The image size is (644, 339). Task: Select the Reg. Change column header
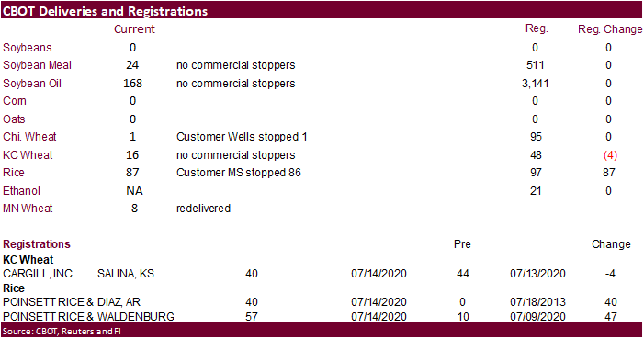coord(610,29)
